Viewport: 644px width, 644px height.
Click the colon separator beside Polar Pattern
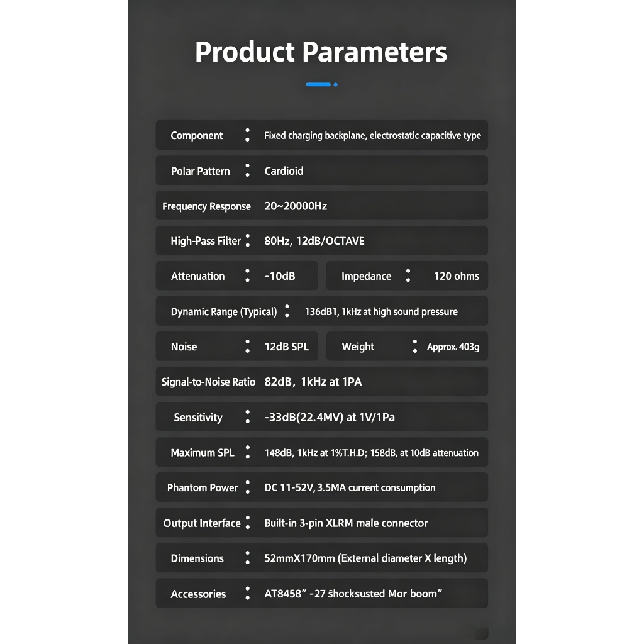point(247,170)
